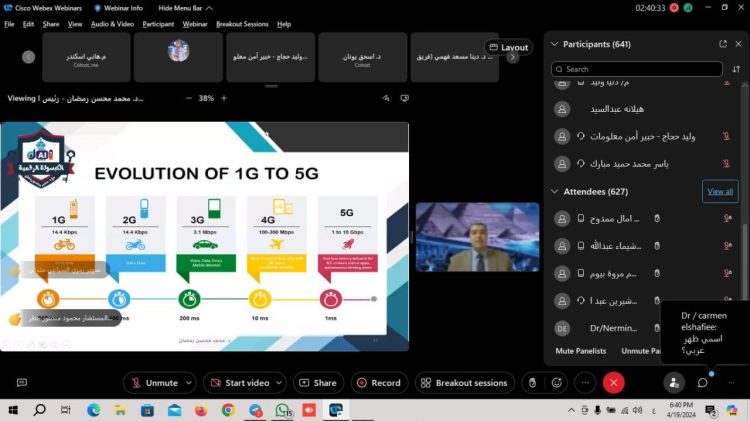The height and width of the screenshot is (421, 750).
Task: Open video options dropdown next to Start video
Action: [279, 383]
